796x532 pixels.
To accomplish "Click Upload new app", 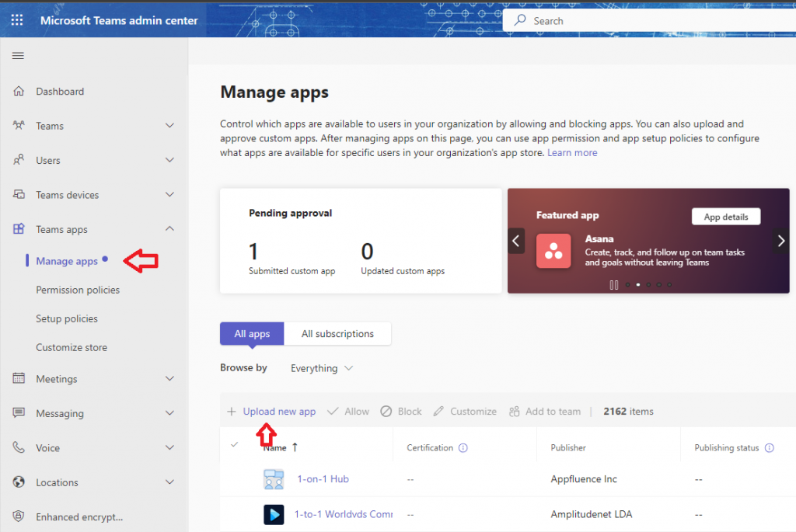I will coord(278,412).
